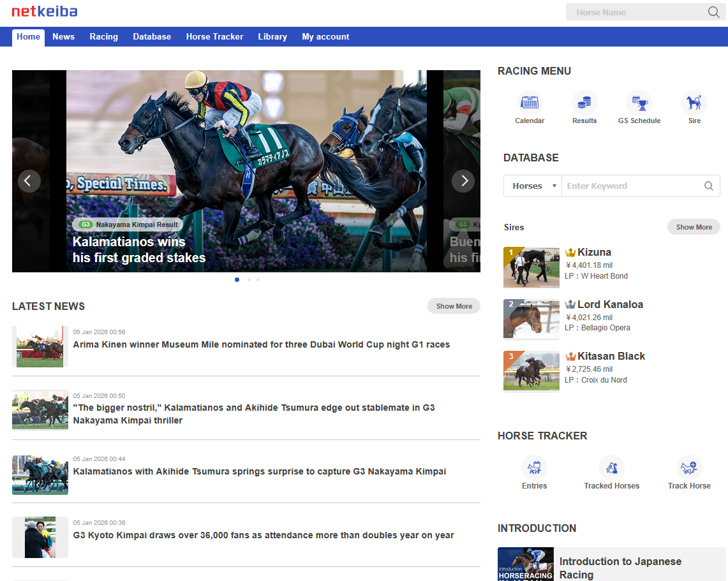This screenshot has width=728, height=581.
Task: Click the netkeiba logo
Action: click(45, 11)
